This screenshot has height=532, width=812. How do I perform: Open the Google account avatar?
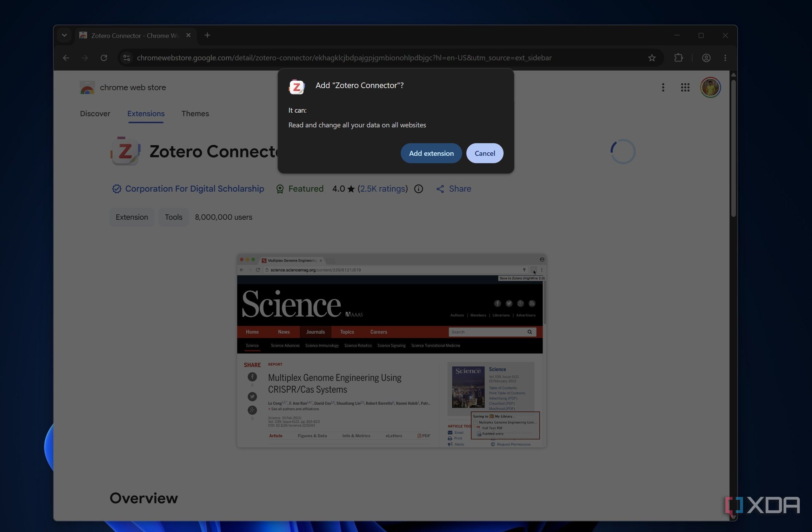tap(711, 87)
